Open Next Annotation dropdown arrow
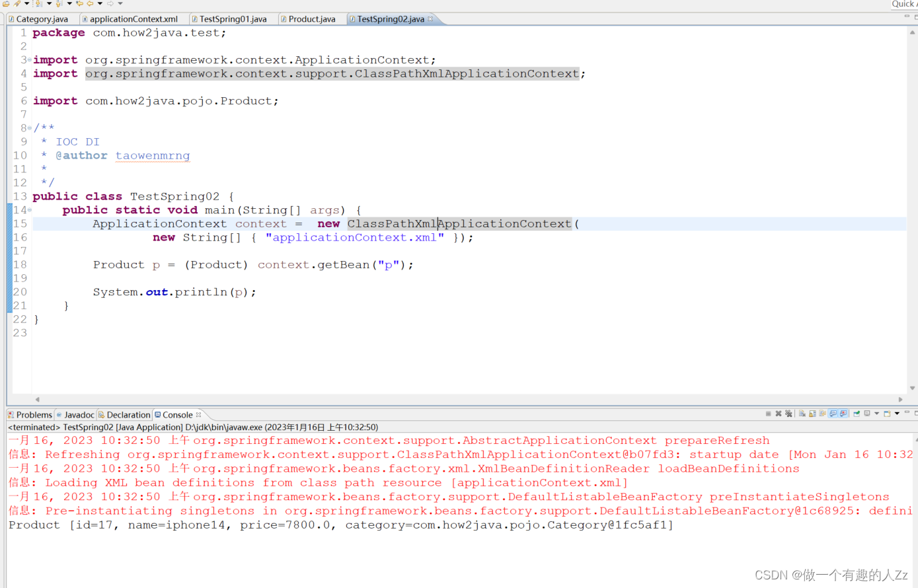Image resolution: width=918 pixels, height=588 pixels. [x=49, y=3]
